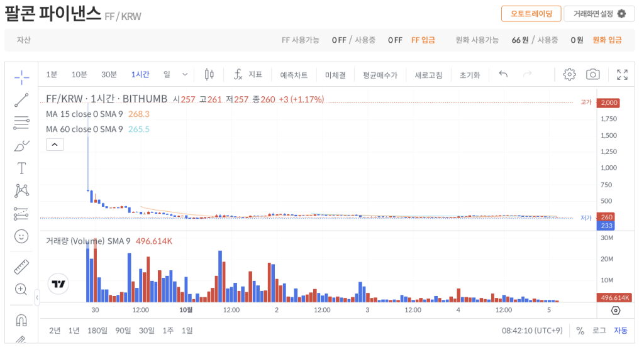Click the 원화 입금 link
644x352 pixels.
[x=607, y=40]
